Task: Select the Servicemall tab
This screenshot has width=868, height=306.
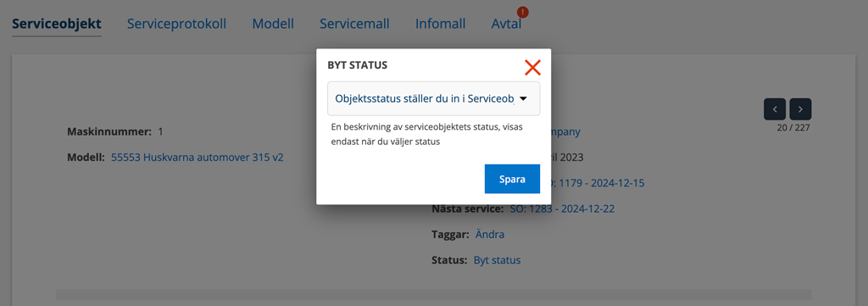Action: point(354,24)
